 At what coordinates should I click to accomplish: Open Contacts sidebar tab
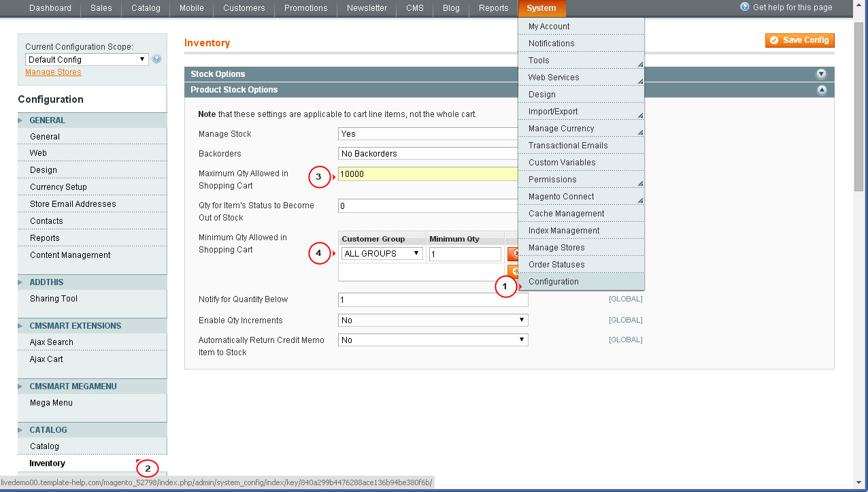pyautogui.click(x=92, y=221)
